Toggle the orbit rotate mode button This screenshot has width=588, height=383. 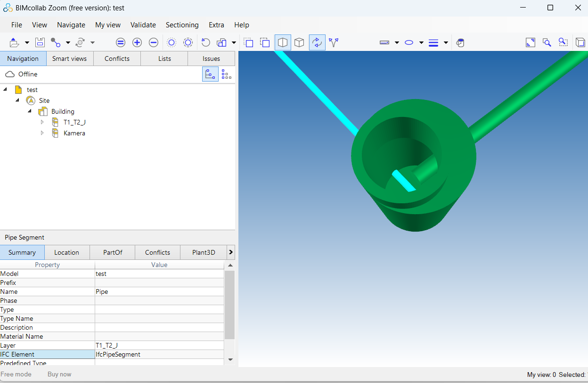coord(317,42)
